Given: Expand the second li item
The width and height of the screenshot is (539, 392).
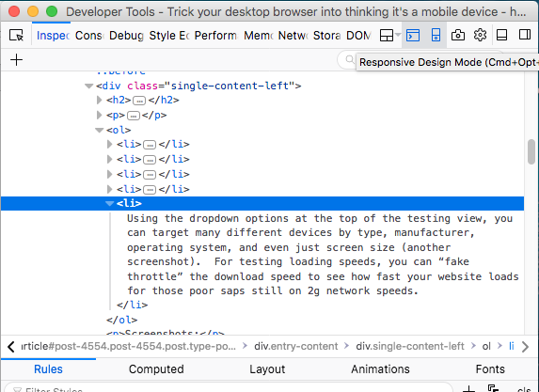Looking at the screenshot, I should (110, 159).
